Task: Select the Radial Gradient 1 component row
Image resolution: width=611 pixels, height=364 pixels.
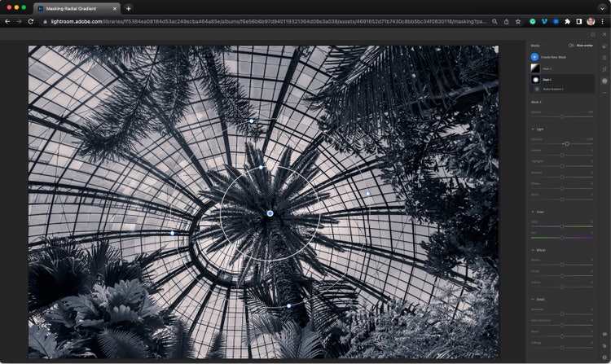Action: pos(563,89)
